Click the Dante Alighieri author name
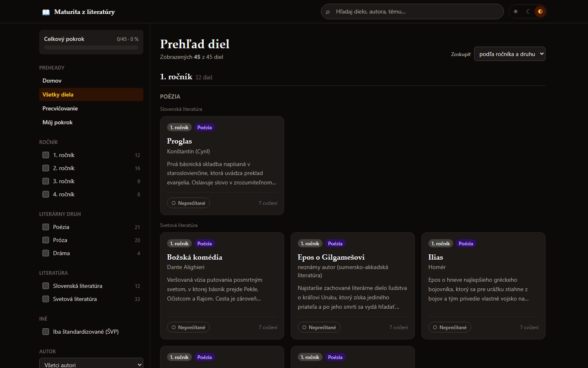This screenshot has height=368, width=588. pos(186,267)
